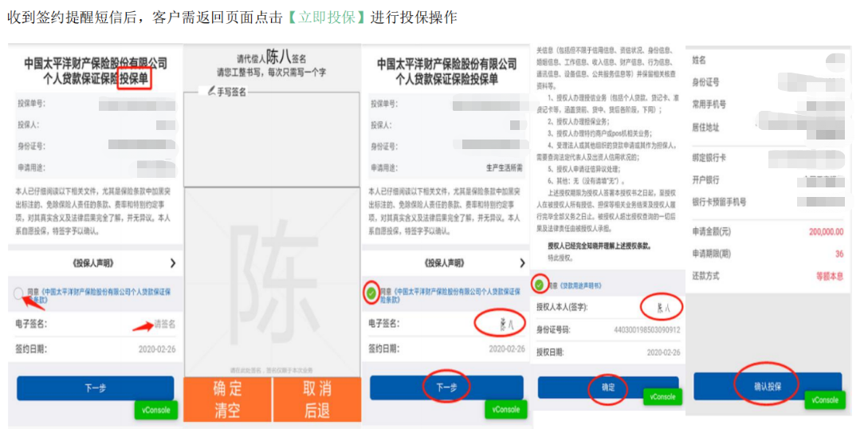Open vConsole next to the blue 确定 button

click(x=664, y=398)
